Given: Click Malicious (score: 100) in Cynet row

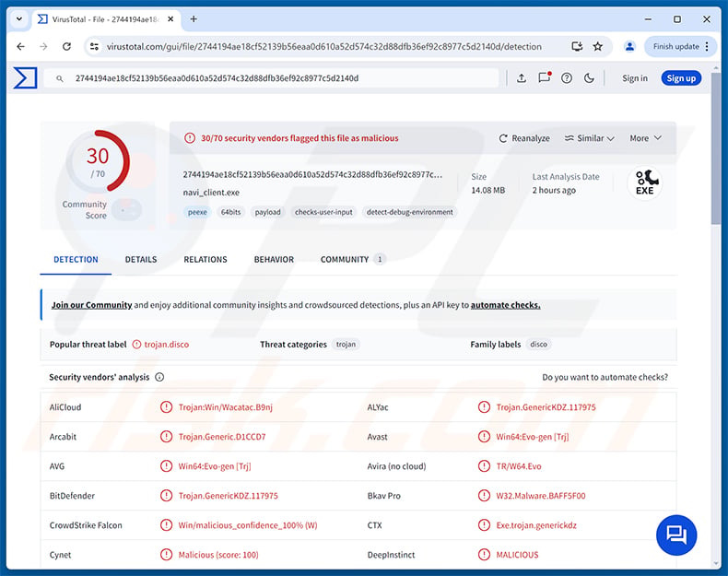Looking at the screenshot, I should pos(218,555).
